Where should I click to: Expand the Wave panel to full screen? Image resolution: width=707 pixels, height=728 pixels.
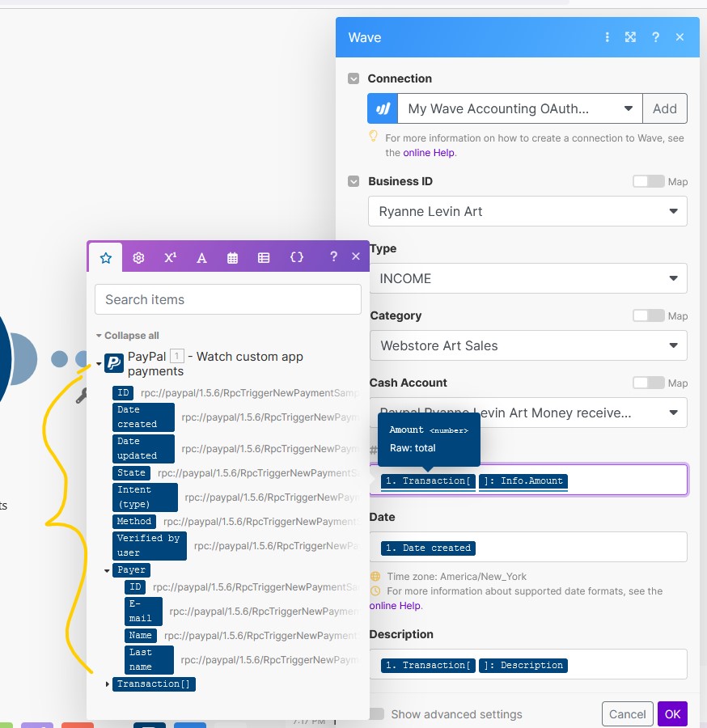630,37
